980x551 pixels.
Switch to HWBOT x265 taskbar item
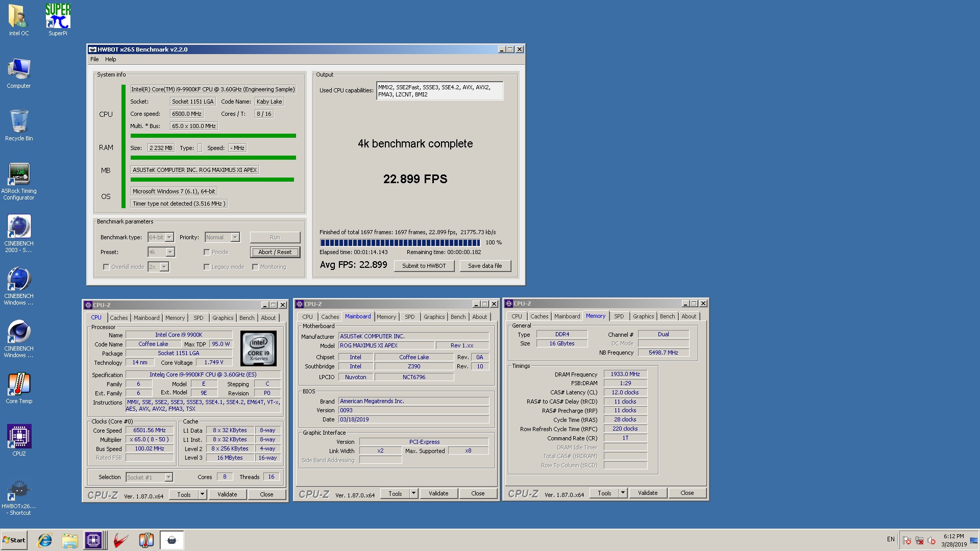(171, 540)
